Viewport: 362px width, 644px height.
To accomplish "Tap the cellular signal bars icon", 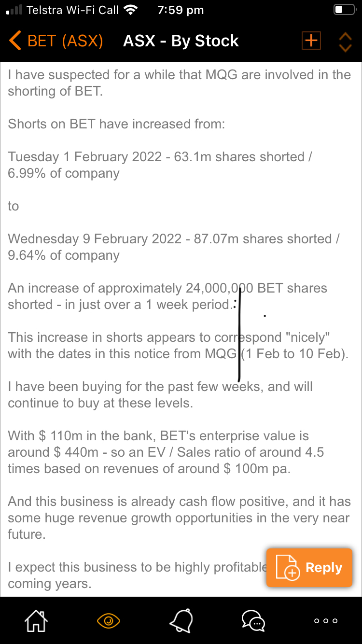I will coord(14,10).
